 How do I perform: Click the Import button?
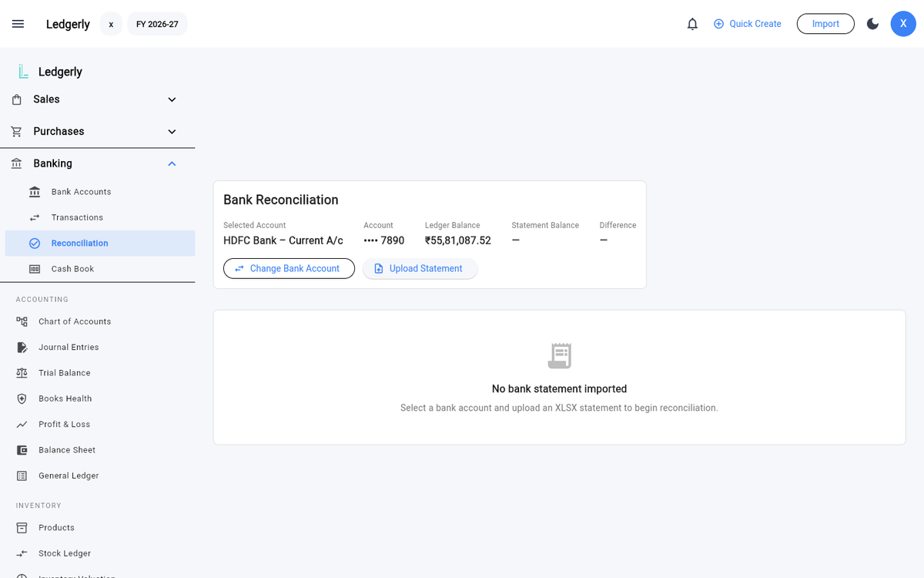pyautogui.click(x=825, y=24)
